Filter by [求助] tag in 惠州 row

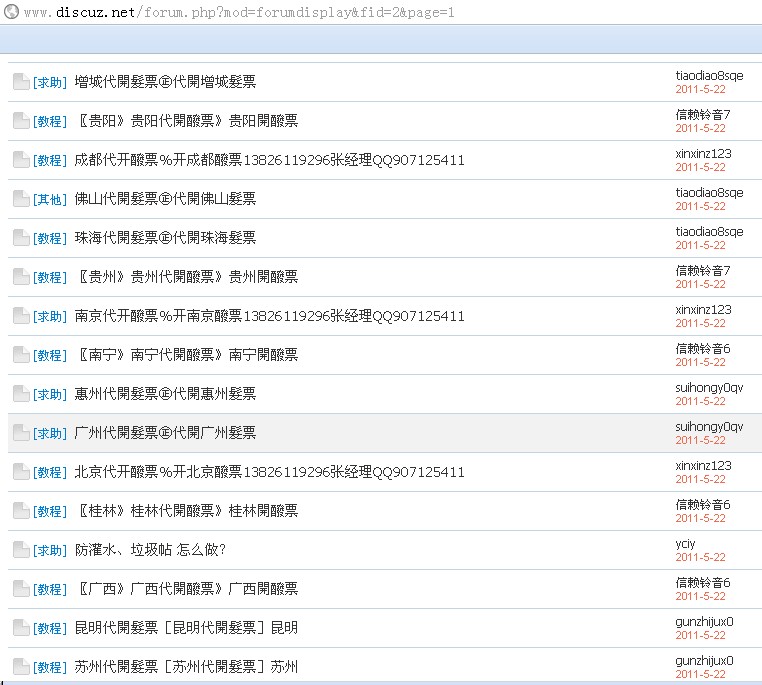click(50, 394)
